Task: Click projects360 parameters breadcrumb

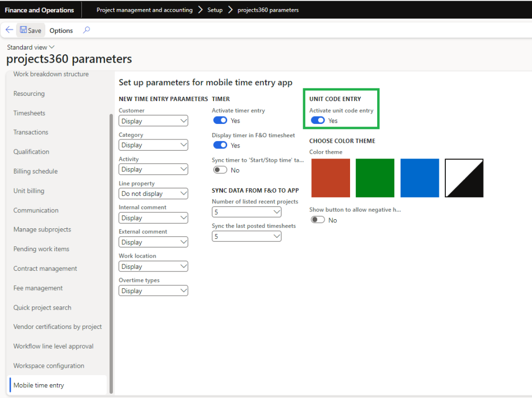Action: click(268, 10)
